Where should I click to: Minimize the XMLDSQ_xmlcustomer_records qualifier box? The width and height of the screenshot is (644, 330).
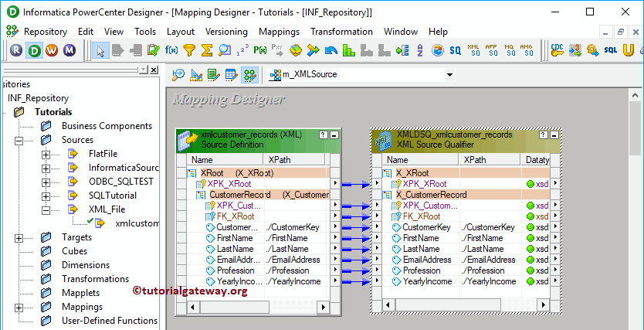click(554, 134)
